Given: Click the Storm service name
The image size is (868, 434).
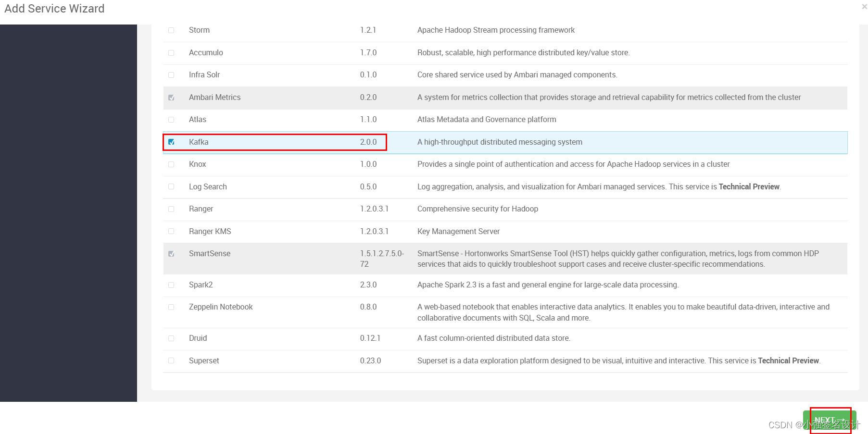Looking at the screenshot, I should pyautogui.click(x=199, y=30).
